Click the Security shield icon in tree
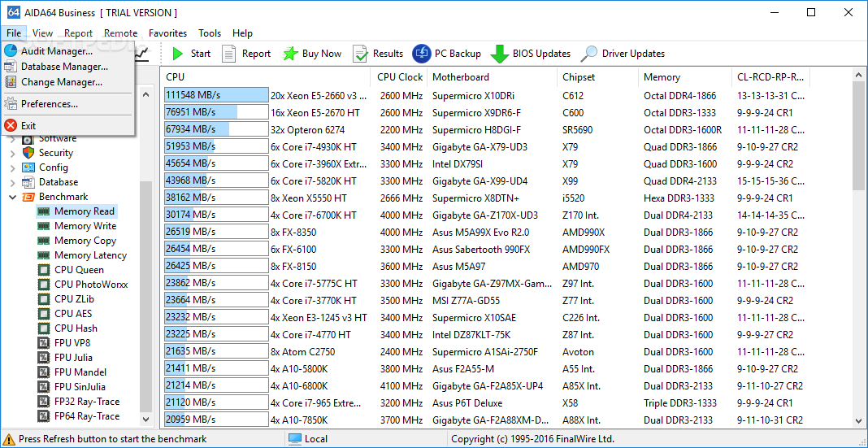 click(28, 153)
